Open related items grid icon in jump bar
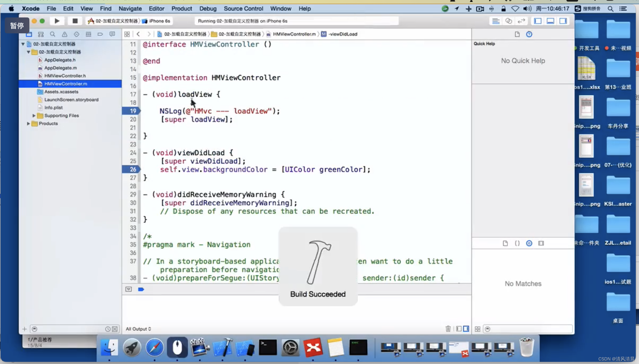The height and width of the screenshot is (364, 639). tap(127, 34)
